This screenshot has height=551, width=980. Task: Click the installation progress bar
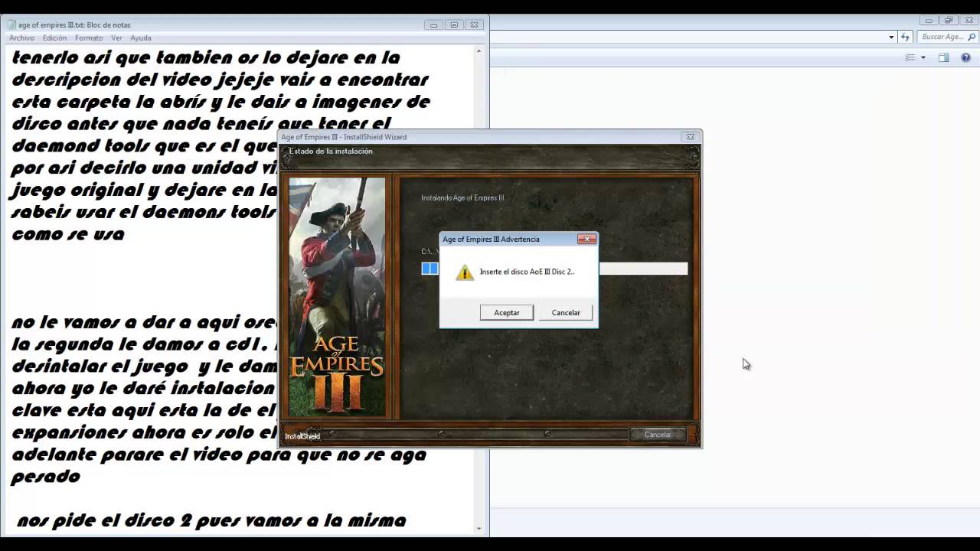click(x=554, y=269)
